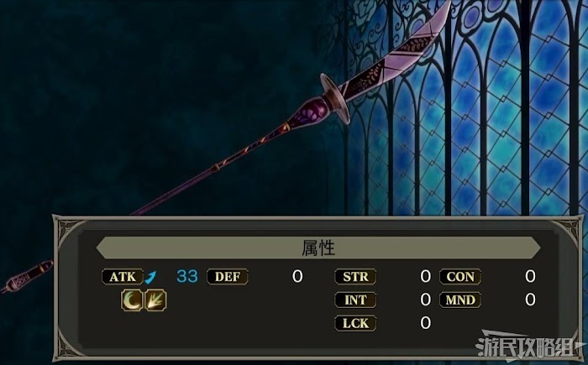Click the spear's butt end cap
Screen dimensions: 588x365
(27, 276)
